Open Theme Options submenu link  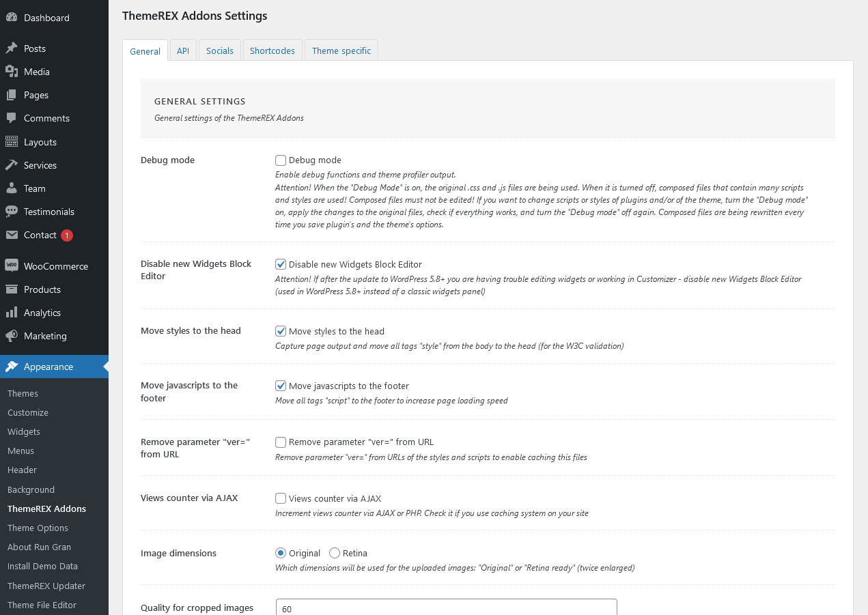38,528
